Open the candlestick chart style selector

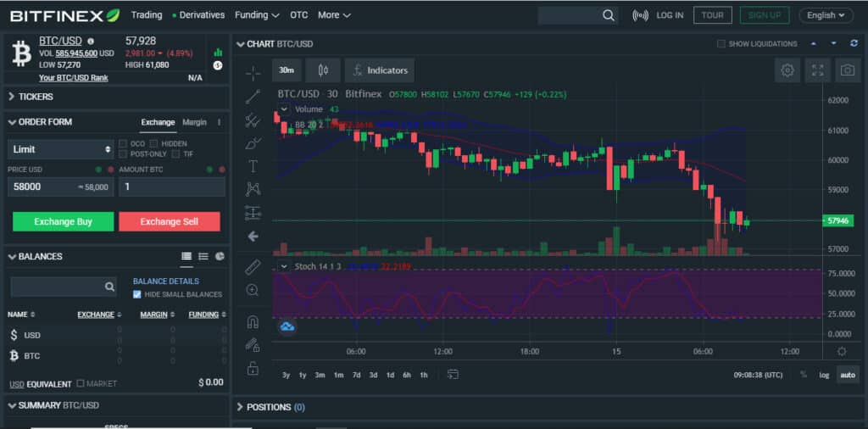[323, 70]
